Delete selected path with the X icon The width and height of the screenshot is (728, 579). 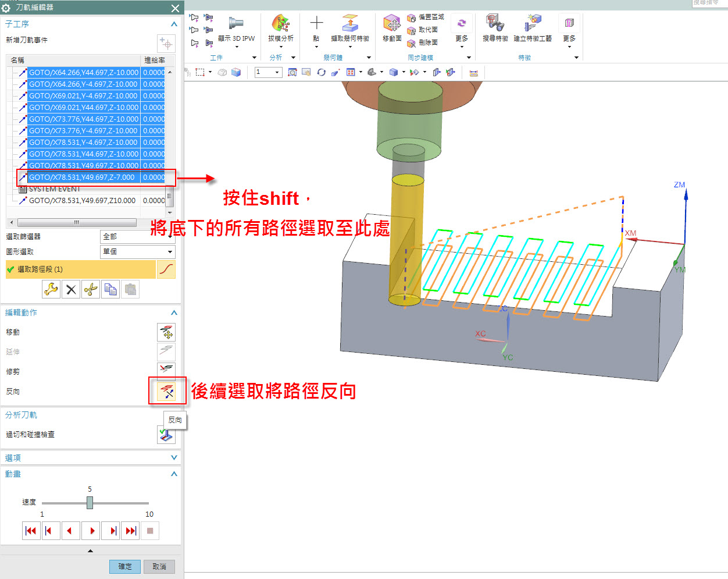pos(71,289)
